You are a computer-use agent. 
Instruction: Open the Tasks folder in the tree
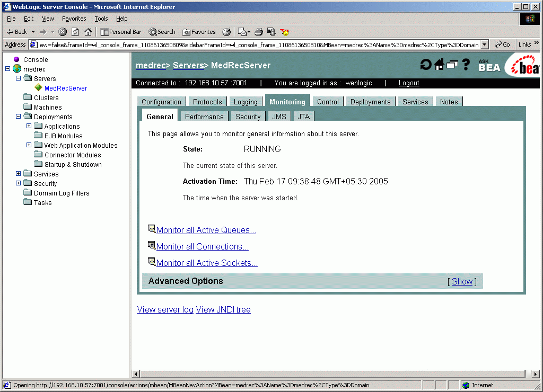(x=42, y=203)
